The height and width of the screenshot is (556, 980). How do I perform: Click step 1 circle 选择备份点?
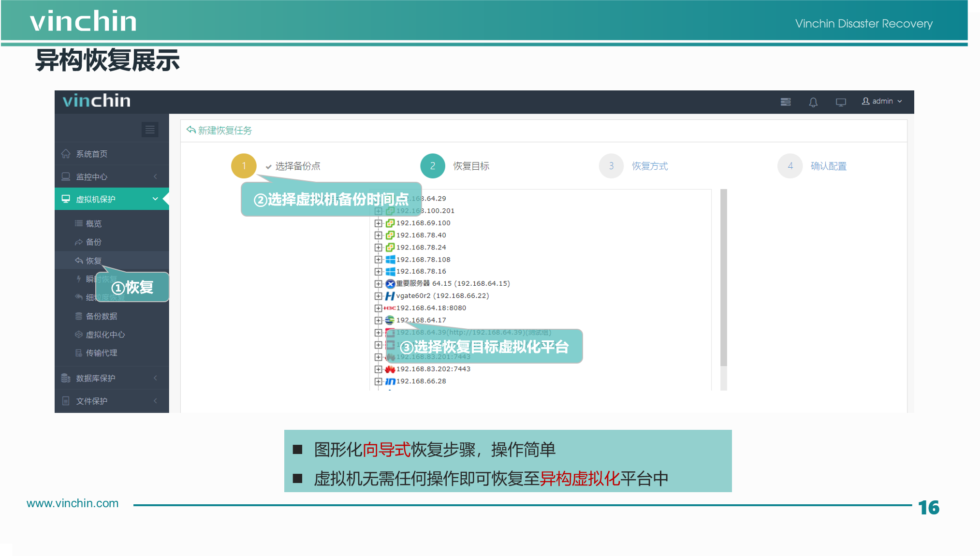pyautogui.click(x=244, y=166)
